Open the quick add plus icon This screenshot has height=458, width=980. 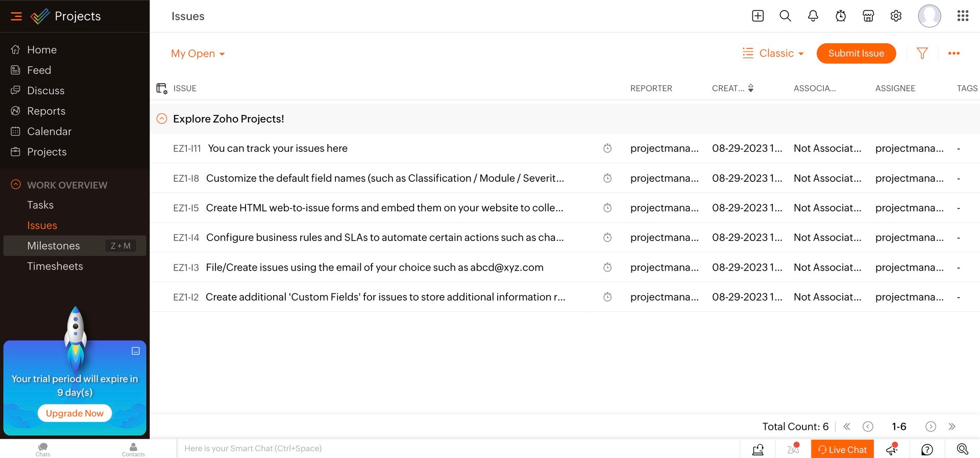tap(758, 16)
